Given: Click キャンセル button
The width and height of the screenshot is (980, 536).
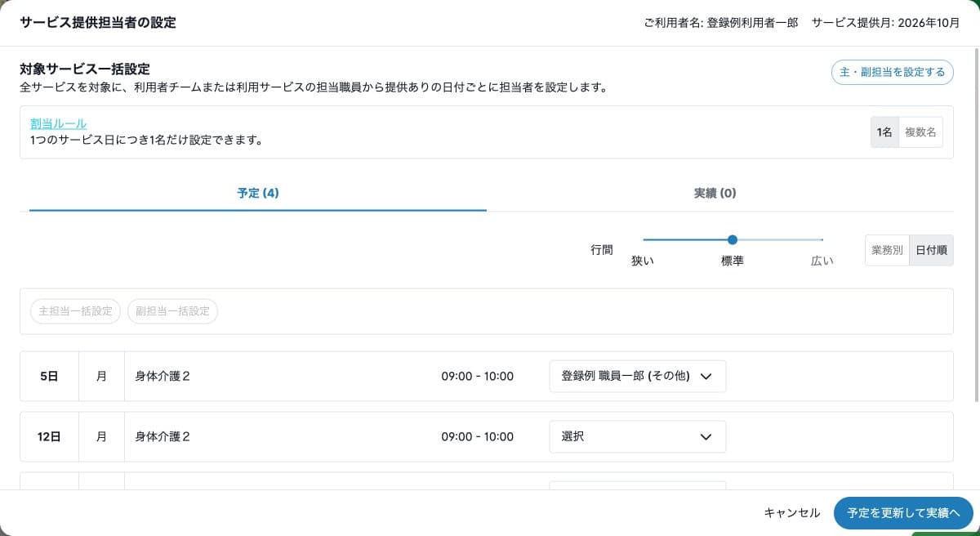Looking at the screenshot, I should click(792, 513).
